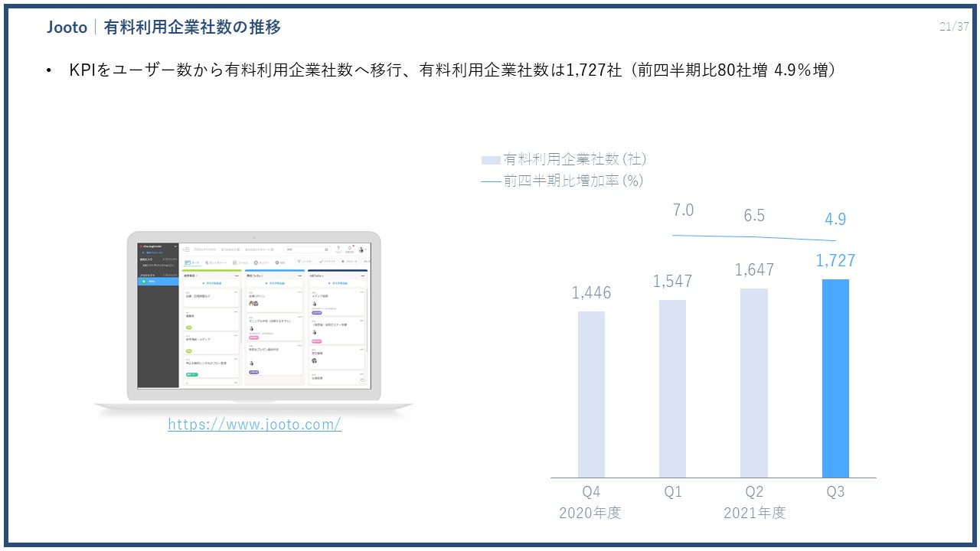Select the slide title 有料利用企業社数の推移

click(192, 28)
